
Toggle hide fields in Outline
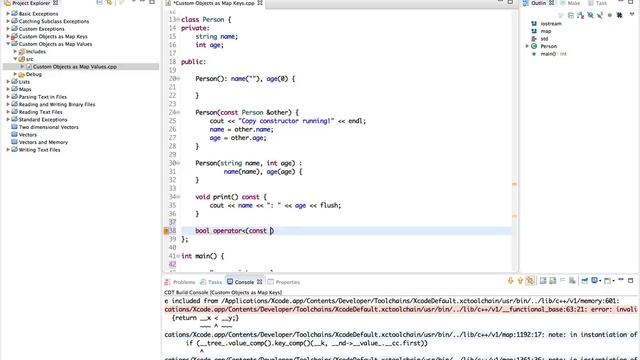click(590, 16)
